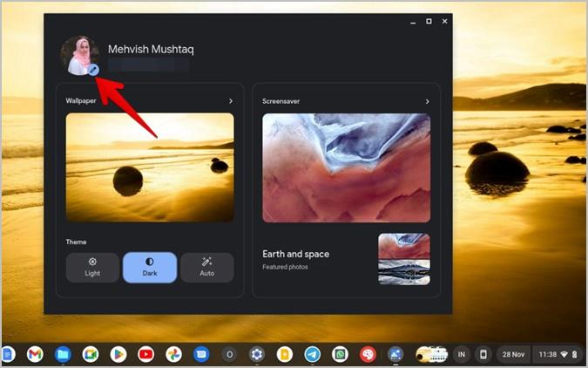Open Earth and space album thumbnail
The width and height of the screenshot is (588, 368).
tap(404, 259)
